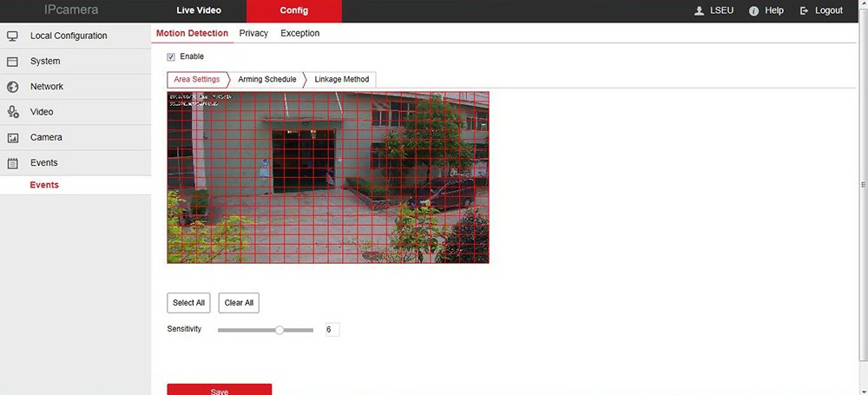Click the Camera image icon

(x=13, y=137)
